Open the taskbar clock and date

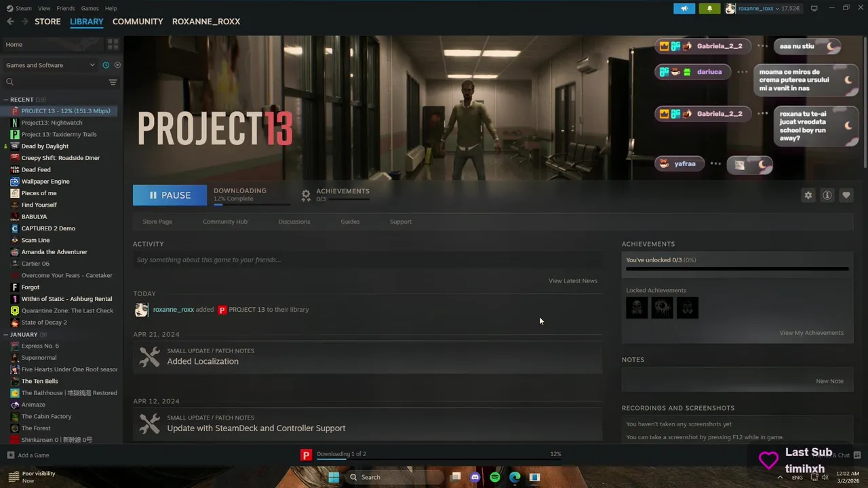848,477
